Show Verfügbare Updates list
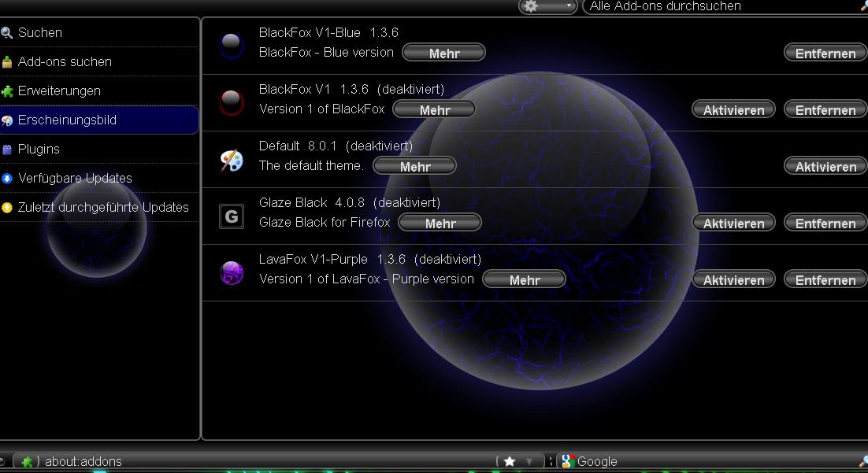 point(100,178)
